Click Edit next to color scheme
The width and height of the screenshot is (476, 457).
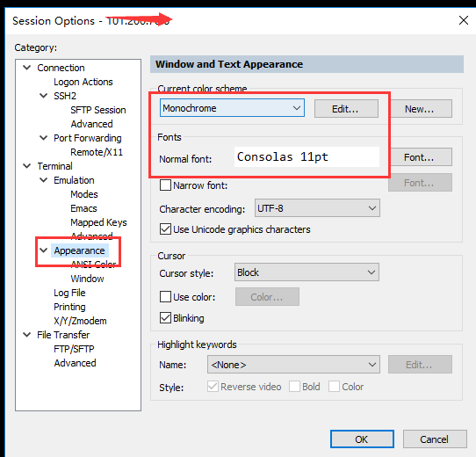coord(346,109)
